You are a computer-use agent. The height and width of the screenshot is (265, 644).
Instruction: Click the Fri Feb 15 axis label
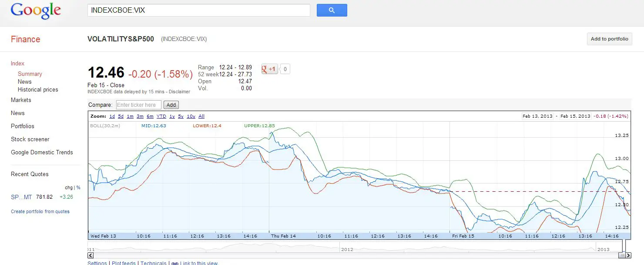coord(463,236)
